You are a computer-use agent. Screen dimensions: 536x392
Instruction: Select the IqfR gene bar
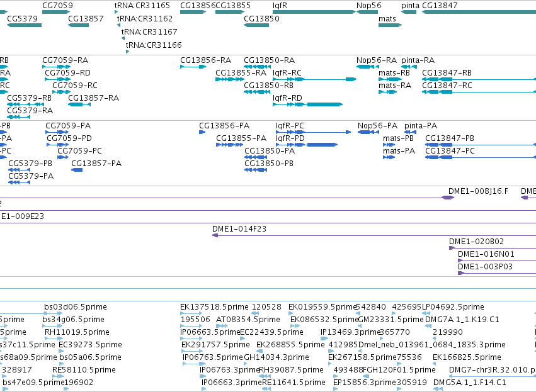(314, 12)
